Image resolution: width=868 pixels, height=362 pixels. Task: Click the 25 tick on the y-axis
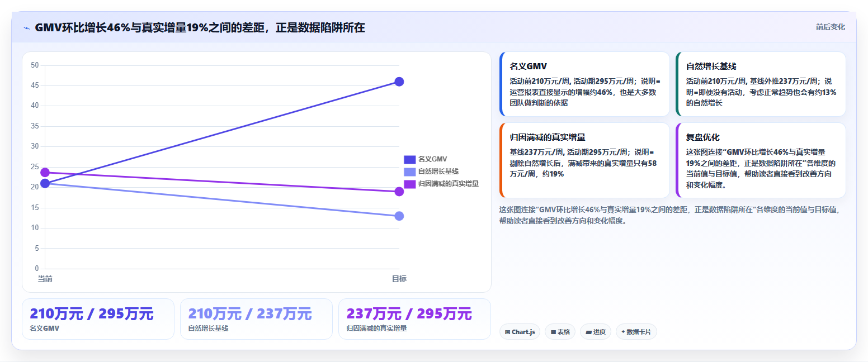(x=35, y=167)
